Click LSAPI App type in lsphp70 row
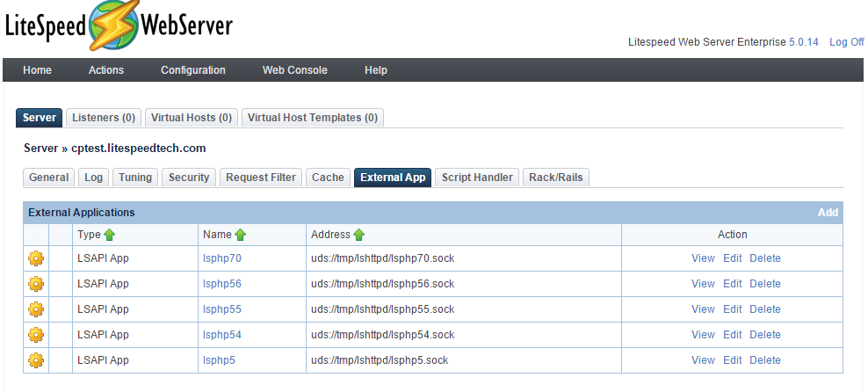 103,258
